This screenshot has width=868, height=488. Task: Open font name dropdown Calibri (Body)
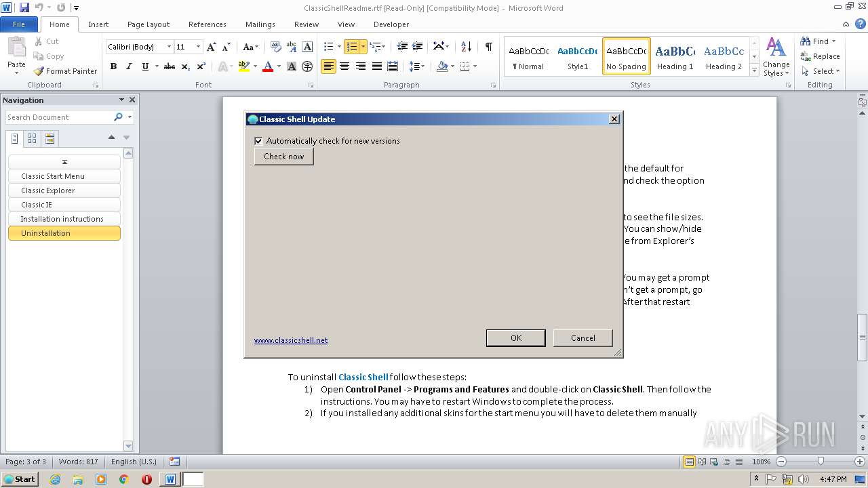click(170, 47)
